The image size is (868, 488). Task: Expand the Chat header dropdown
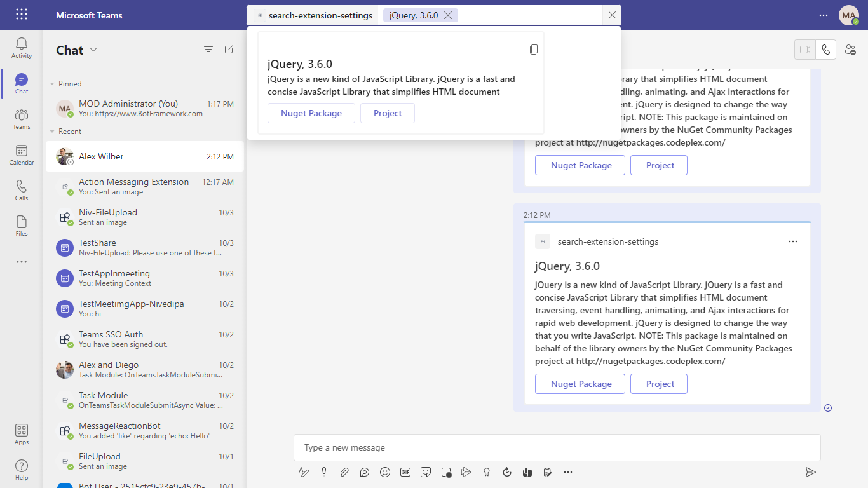[x=93, y=50]
